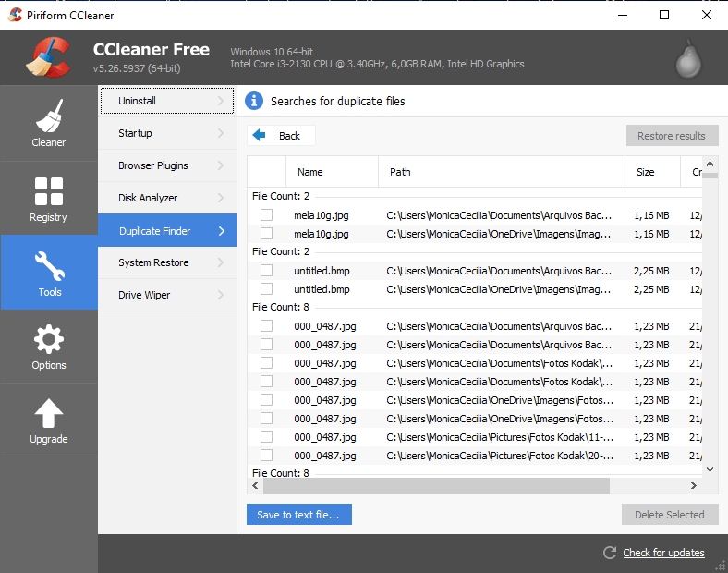Screen dimensions: 728x573
Task: Click the pear icon in header
Action: (688, 58)
